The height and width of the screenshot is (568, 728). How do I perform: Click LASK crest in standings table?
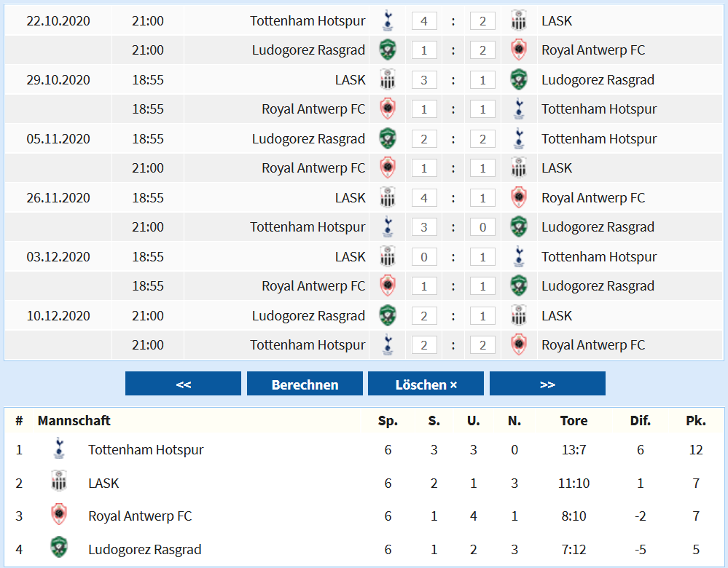tap(59, 482)
